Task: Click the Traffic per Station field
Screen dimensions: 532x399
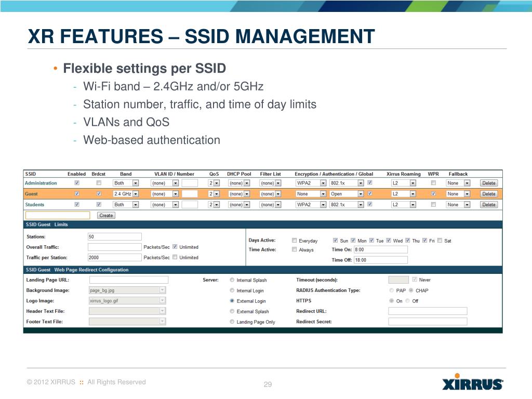Action: tap(115, 258)
